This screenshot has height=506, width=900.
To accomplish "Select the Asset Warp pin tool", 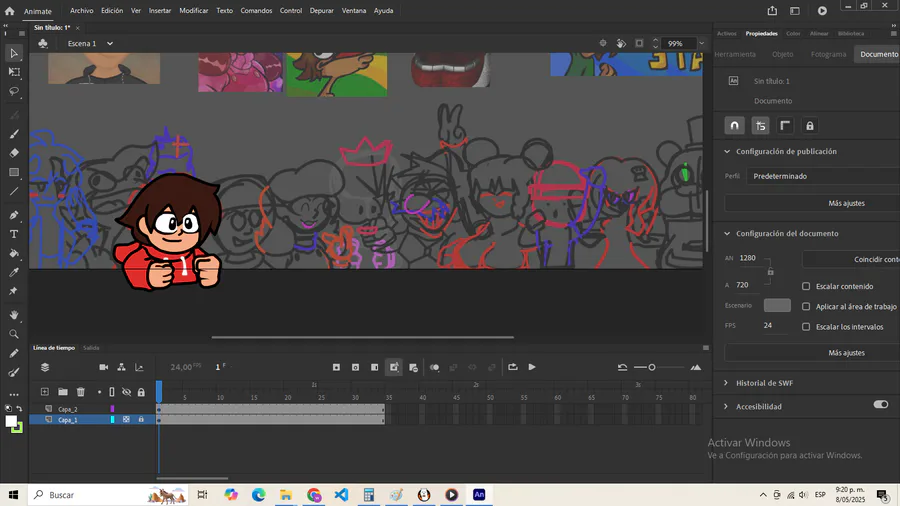I will tap(14, 291).
